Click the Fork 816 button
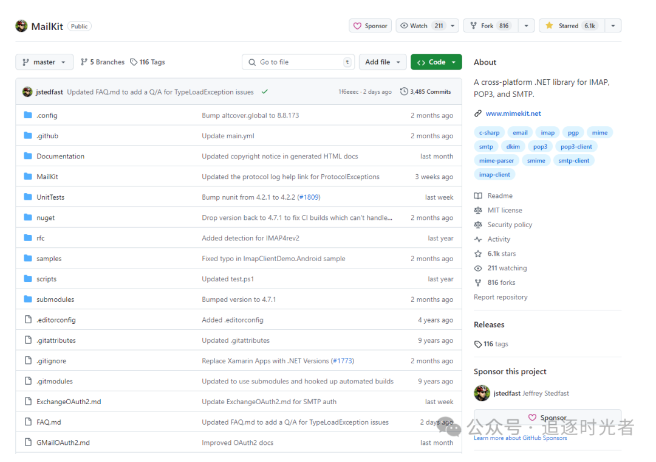This screenshot has height=462, width=656. [x=491, y=26]
